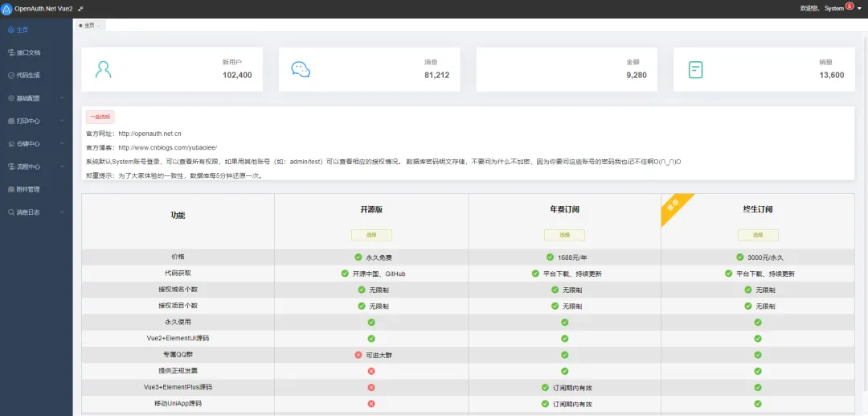
Task: Click the 年费订阅 column heading
Action: [565, 210]
